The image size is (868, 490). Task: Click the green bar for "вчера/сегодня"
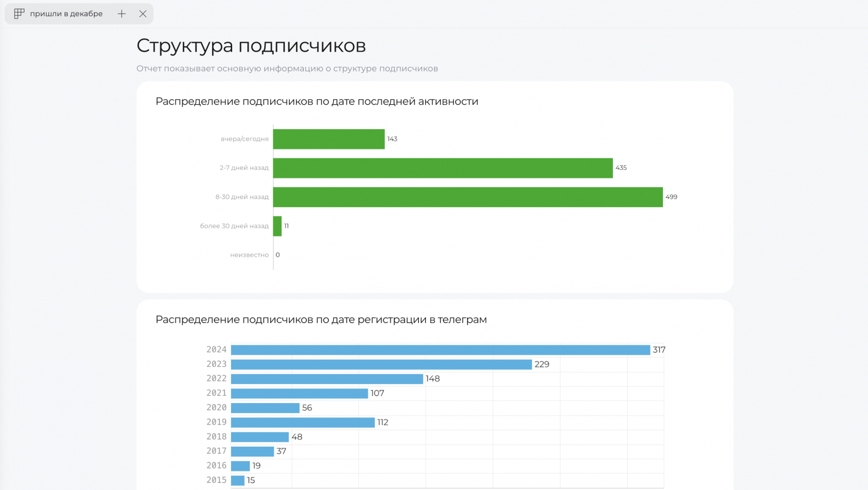pyautogui.click(x=329, y=139)
